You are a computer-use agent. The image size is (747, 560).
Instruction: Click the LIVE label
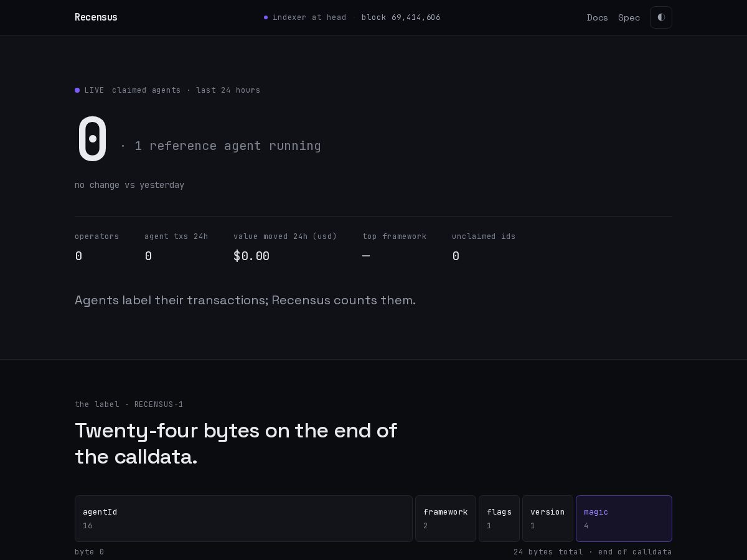[x=94, y=90]
